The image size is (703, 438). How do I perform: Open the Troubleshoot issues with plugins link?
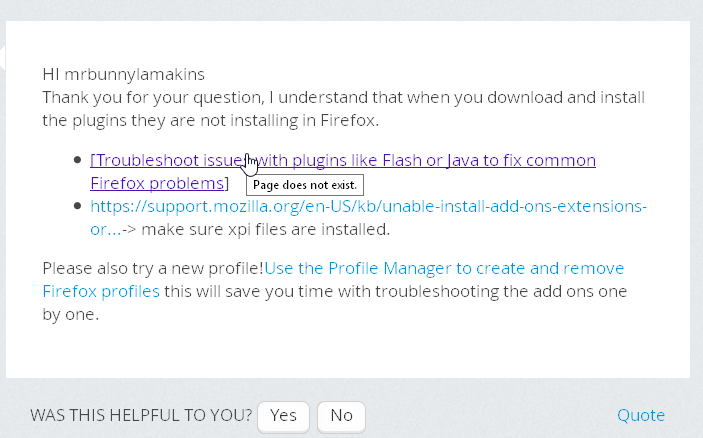tap(343, 160)
